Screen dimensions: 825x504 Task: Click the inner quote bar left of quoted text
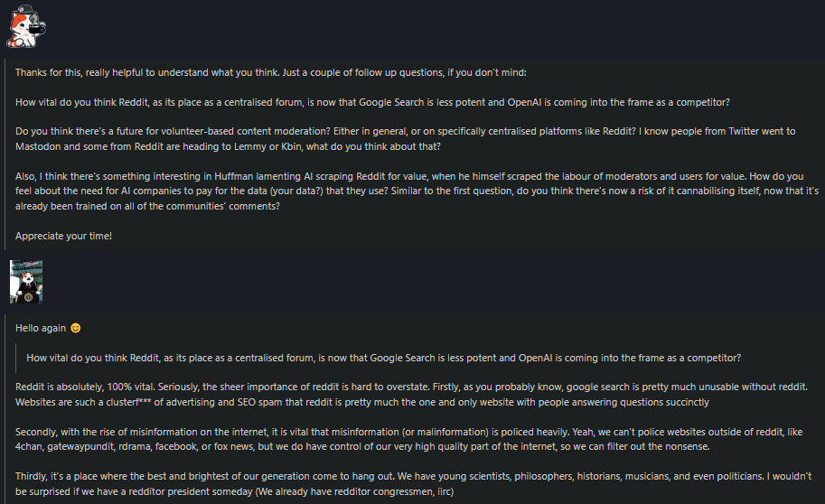(x=15, y=358)
